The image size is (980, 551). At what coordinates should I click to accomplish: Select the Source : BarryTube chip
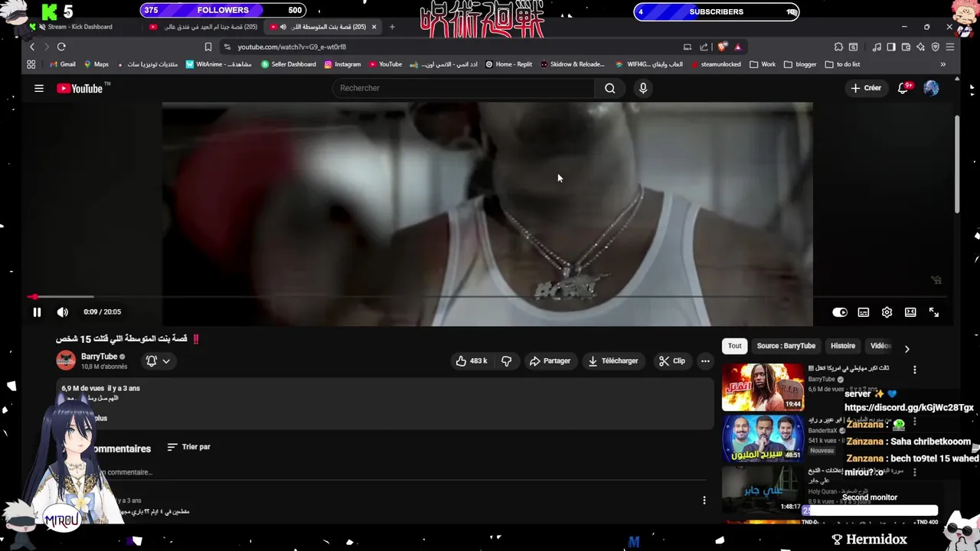[x=786, y=346]
